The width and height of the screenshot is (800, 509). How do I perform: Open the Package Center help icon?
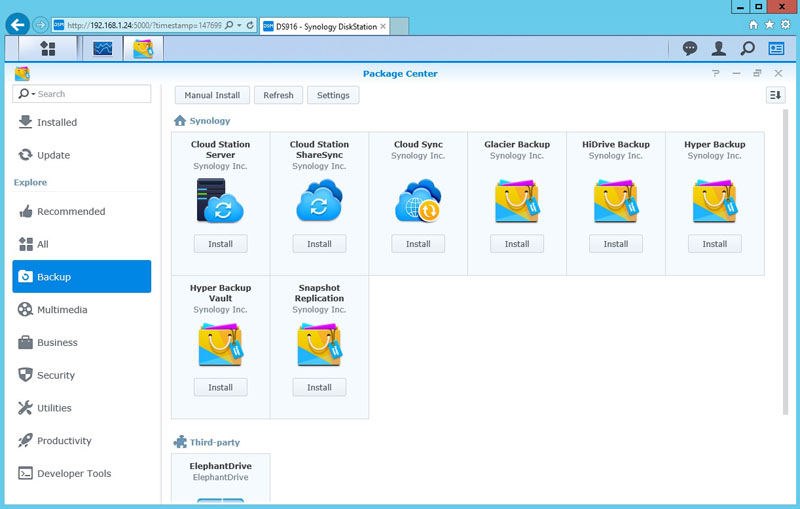tap(715, 73)
